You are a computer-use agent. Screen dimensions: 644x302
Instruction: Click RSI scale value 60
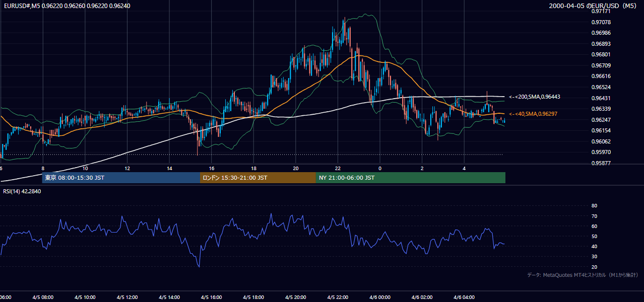click(x=594, y=226)
